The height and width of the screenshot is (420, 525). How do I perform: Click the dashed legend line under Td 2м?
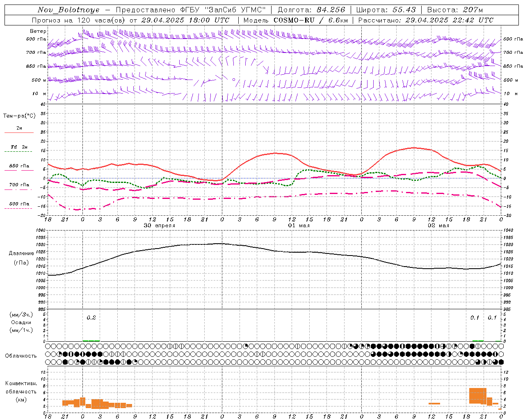pyautogui.click(x=18, y=152)
